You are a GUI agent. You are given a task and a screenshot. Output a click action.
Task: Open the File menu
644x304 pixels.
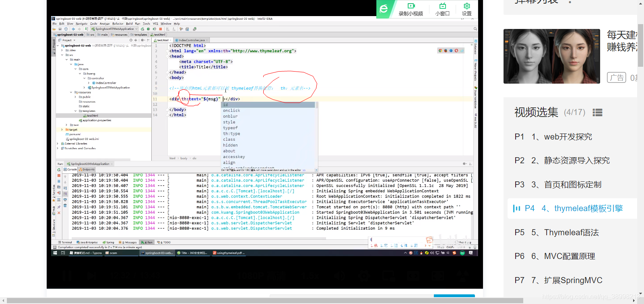click(x=54, y=24)
